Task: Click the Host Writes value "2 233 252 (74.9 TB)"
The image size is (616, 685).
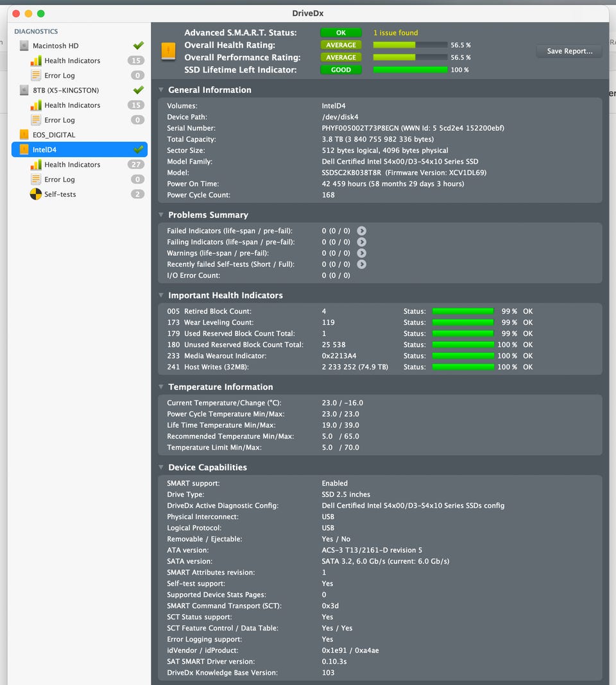Action: click(355, 367)
